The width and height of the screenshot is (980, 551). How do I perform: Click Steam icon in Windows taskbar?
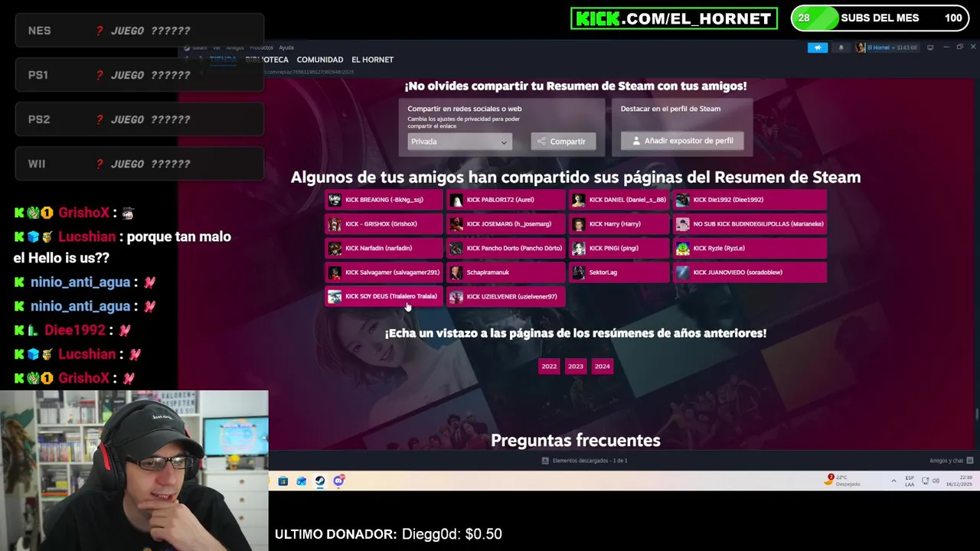coord(320,481)
